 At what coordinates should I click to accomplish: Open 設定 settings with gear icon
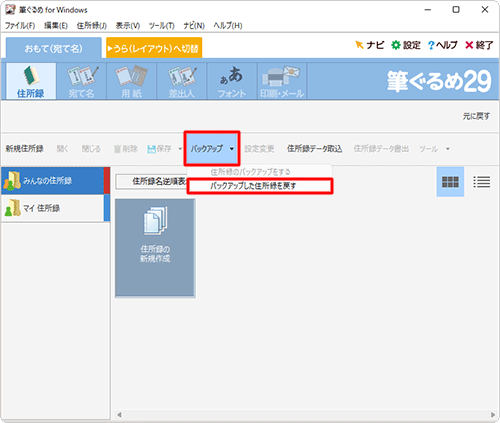(x=406, y=45)
